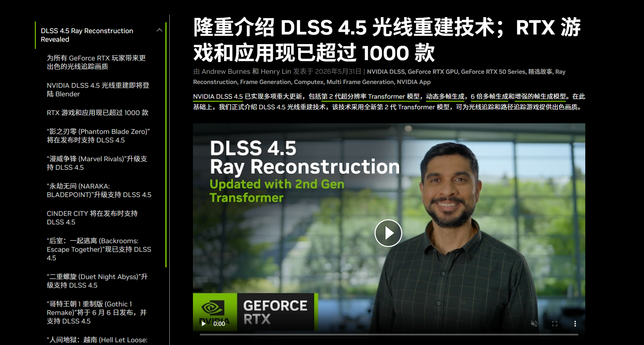Jump to 为所有 GeForce RTX 玩家带来更出色的光线追踪画质
This screenshot has width=644, height=345.
coord(96,62)
